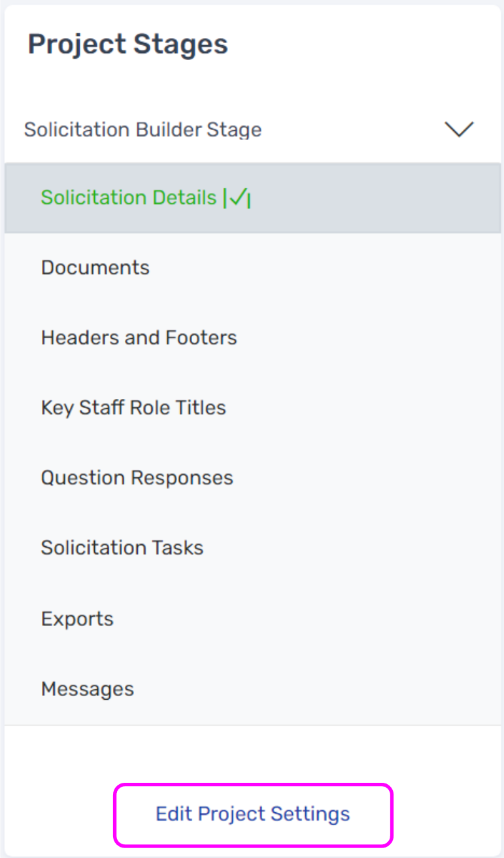Open the Solicitation Tasks page
Image resolution: width=504 pixels, height=858 pixels.
[x=122, y=547]
